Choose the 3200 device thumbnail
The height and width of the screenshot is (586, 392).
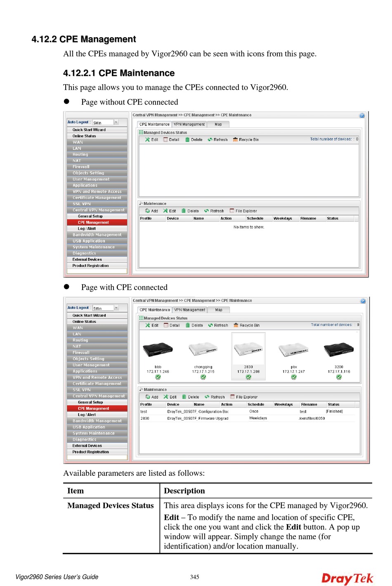click(x=339, y=350)
